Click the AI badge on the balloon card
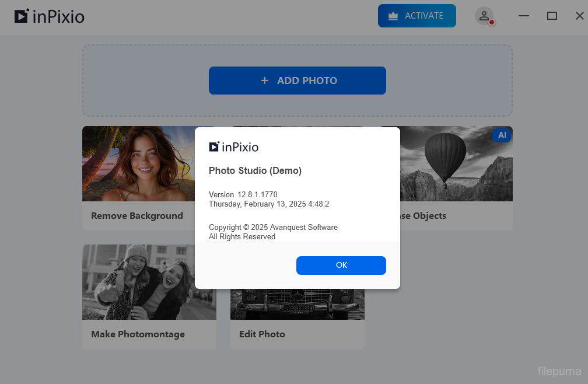Image resolution: width=588 pixels, height=384 pixels. (502, 135)
